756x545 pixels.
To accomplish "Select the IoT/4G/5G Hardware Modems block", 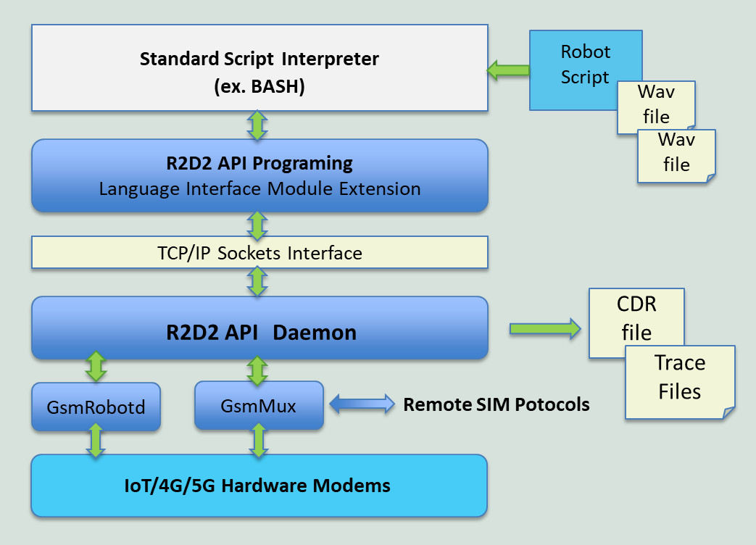I will coord(259,486).
